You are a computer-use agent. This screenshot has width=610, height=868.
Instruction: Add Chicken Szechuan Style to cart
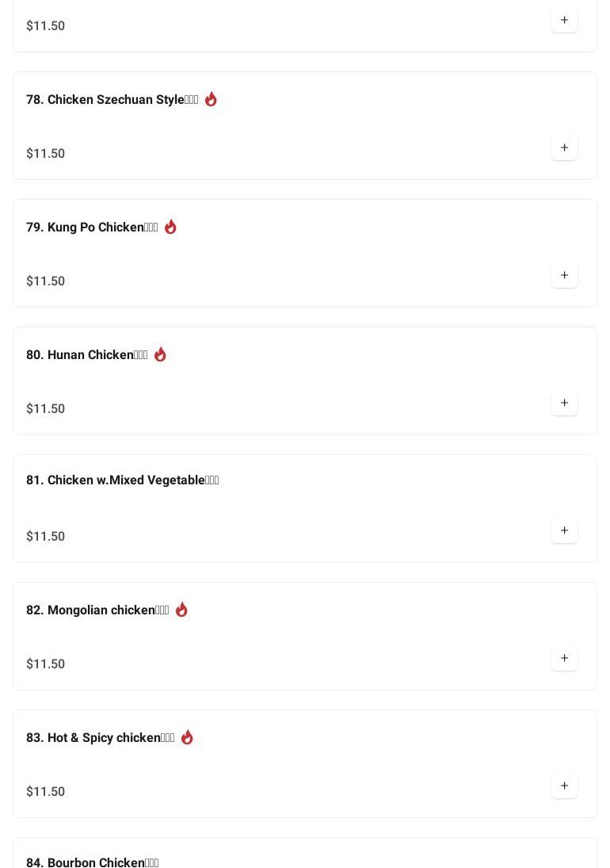[x=564, y=148]
